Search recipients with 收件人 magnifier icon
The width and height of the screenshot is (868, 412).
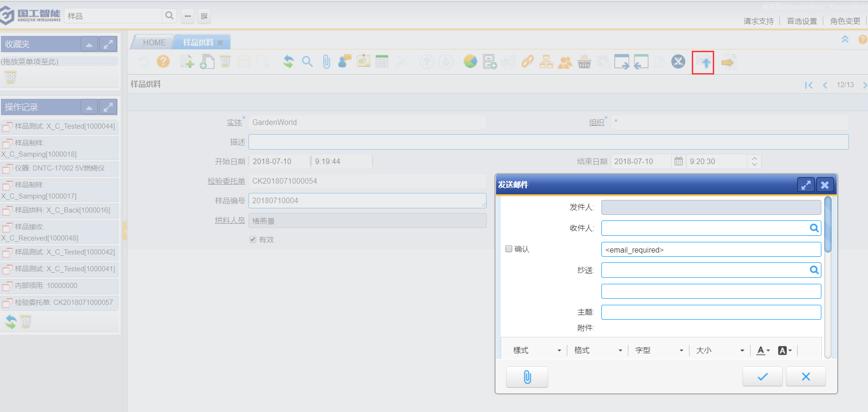point(814,228)
